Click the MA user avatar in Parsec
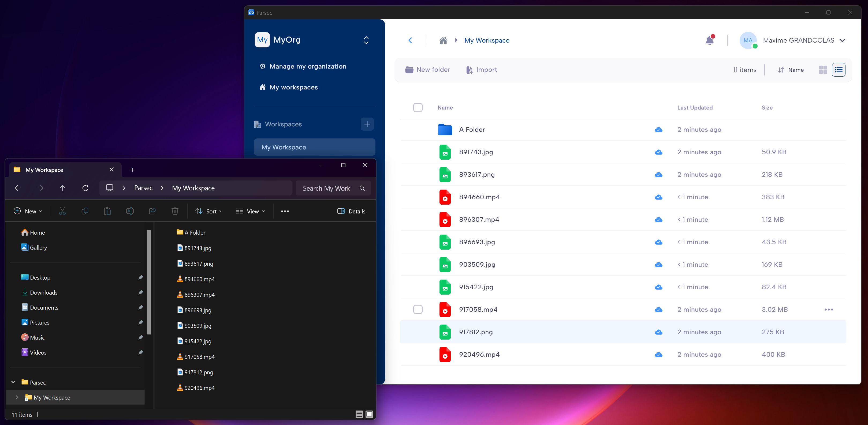 coord(748,40)
